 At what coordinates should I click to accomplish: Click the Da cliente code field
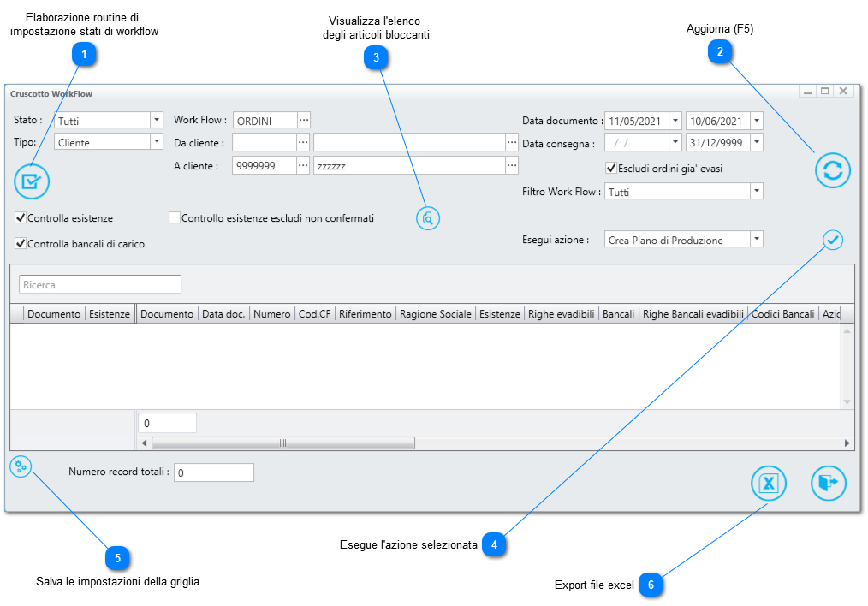(x=265, y=142)
